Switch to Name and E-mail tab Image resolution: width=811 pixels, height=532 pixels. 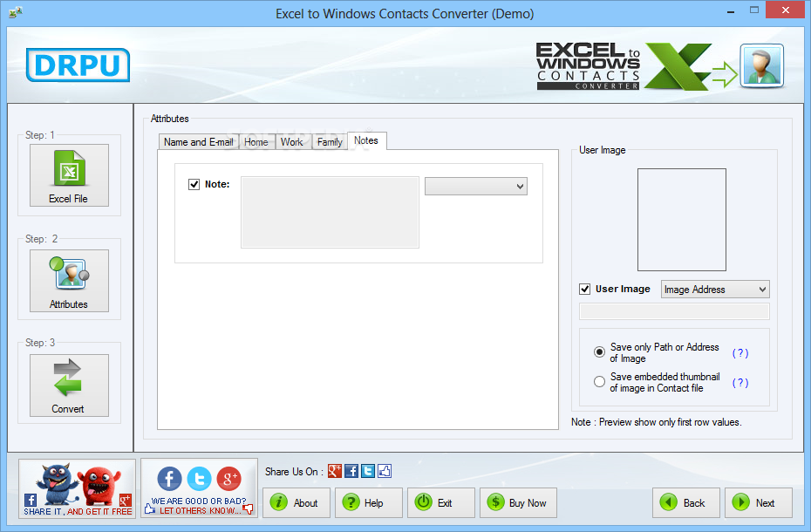(x=198, y=142)
